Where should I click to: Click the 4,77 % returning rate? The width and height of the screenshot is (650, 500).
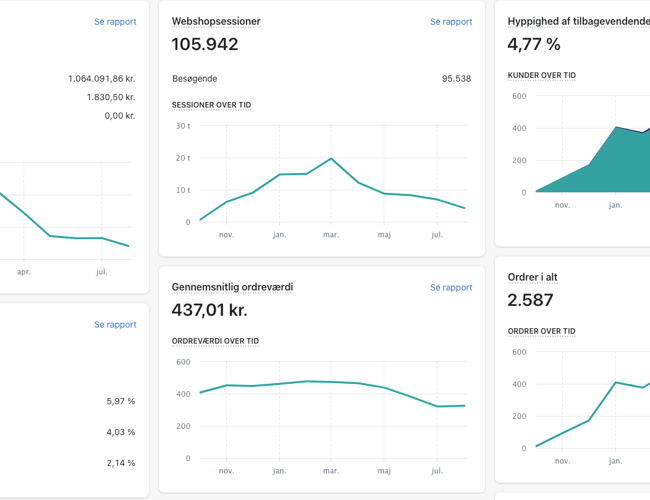(534, 44)
